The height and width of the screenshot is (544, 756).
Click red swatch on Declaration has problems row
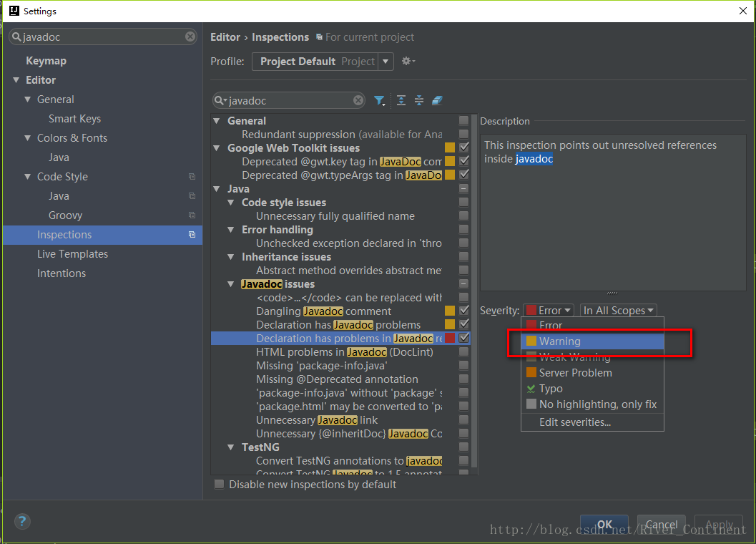(x=449, y=338)
